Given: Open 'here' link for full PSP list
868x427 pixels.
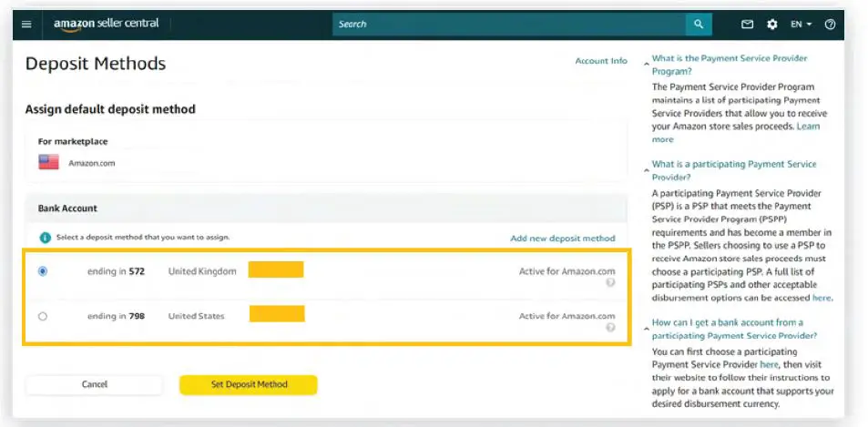Looking at the screenshot, I should tap(822, 298).
